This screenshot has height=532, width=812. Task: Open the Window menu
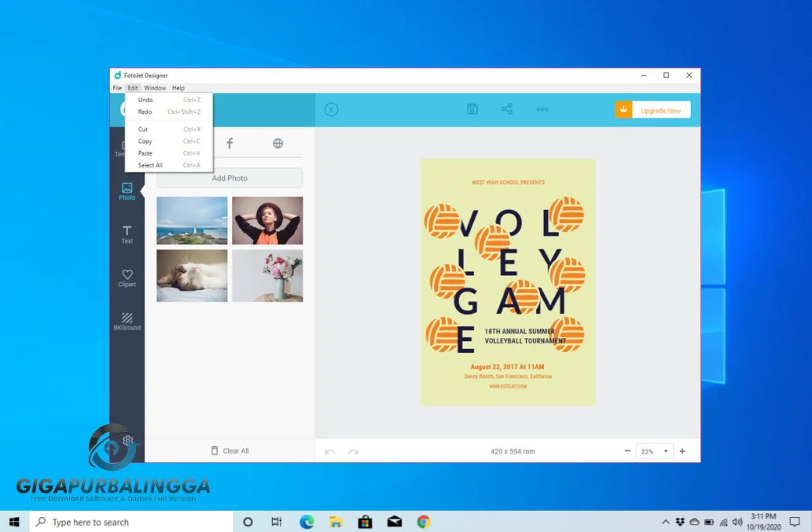pos(155,88)
